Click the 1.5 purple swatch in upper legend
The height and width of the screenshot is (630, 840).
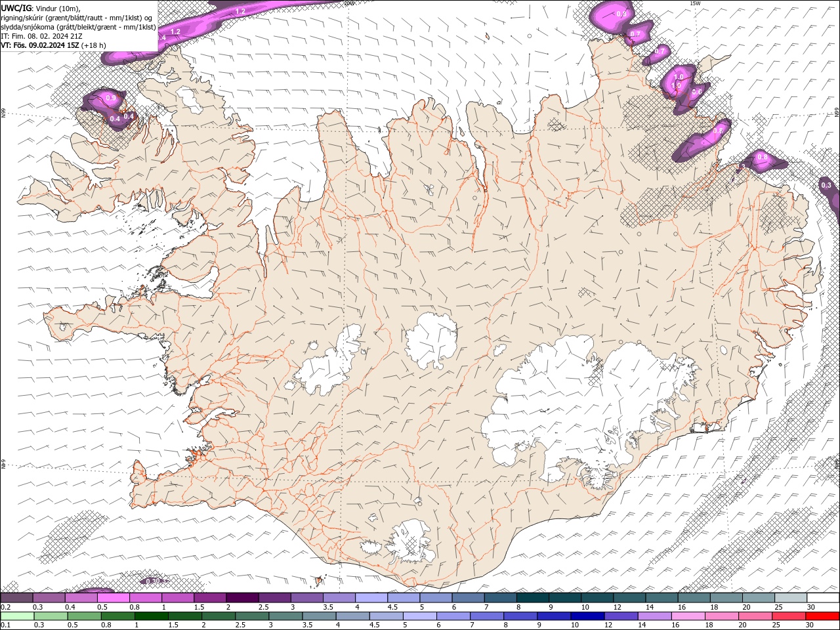coord(210,598)
